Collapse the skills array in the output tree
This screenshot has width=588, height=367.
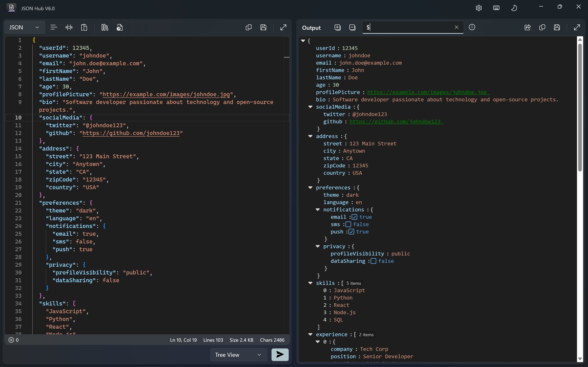click(310, 283)
